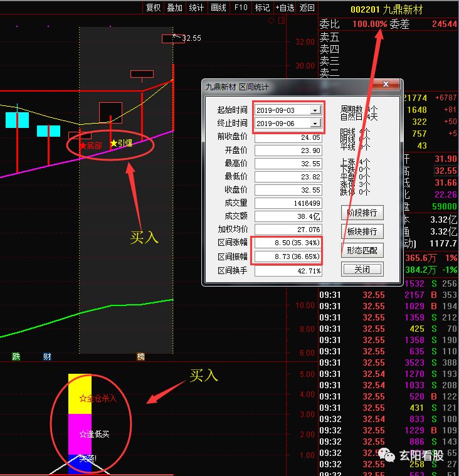Viewport: 459px width, 476px height.
Task: Click the 区间换手 value 42.71%
Action: click(288, 271)
